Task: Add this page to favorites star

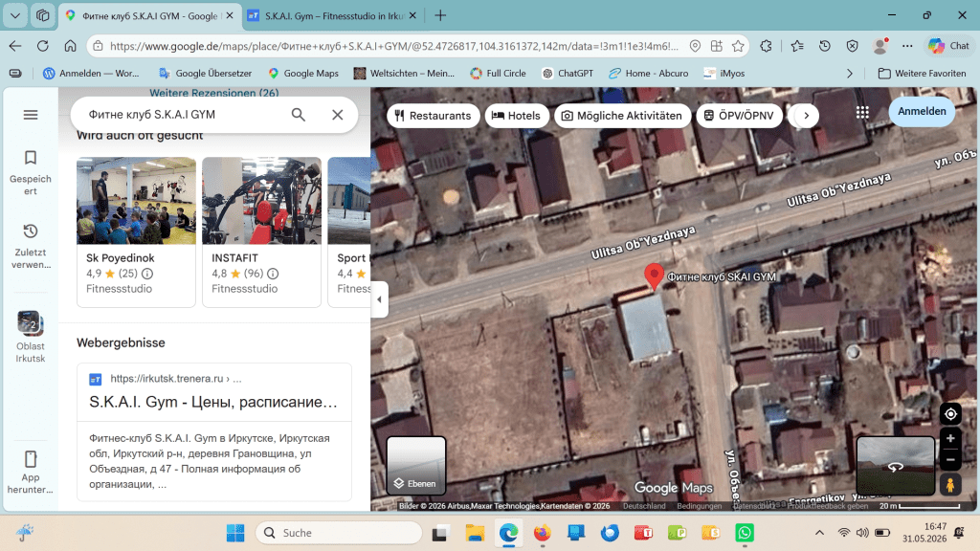Action: coord(738,46)
